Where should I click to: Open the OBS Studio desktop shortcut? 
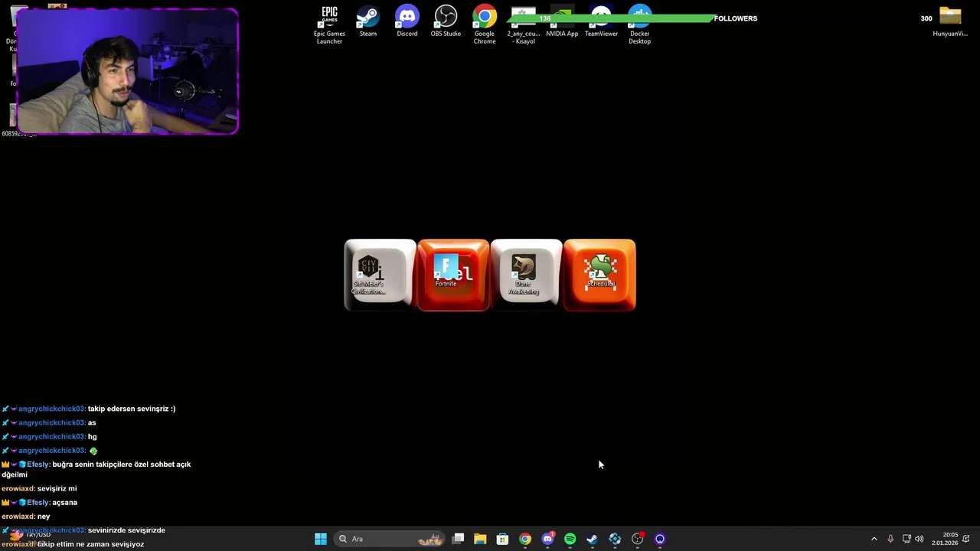(446, 21)
